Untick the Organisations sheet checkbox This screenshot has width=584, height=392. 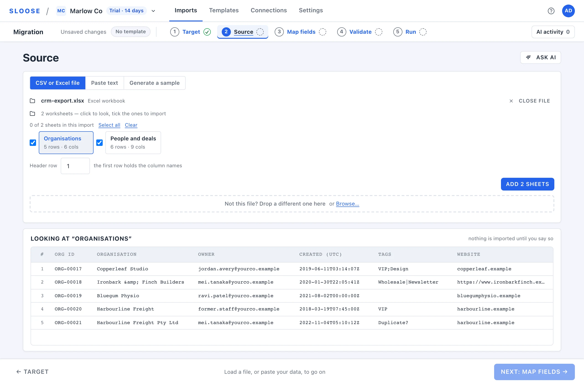tap(33, 142)
